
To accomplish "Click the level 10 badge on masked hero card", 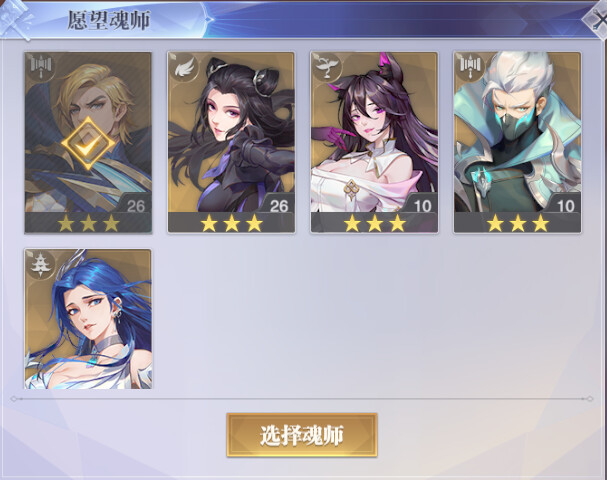I will (565, 206).
